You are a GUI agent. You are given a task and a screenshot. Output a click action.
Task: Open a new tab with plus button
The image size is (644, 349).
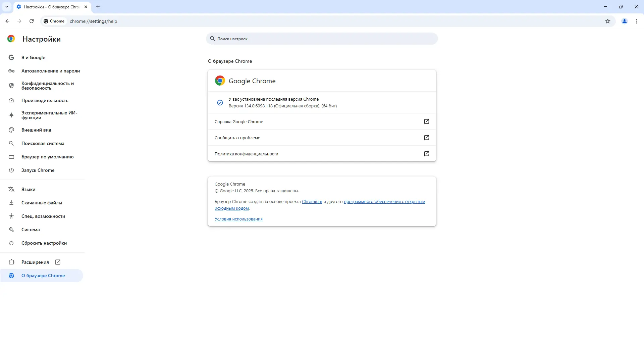tap(98, 7)
